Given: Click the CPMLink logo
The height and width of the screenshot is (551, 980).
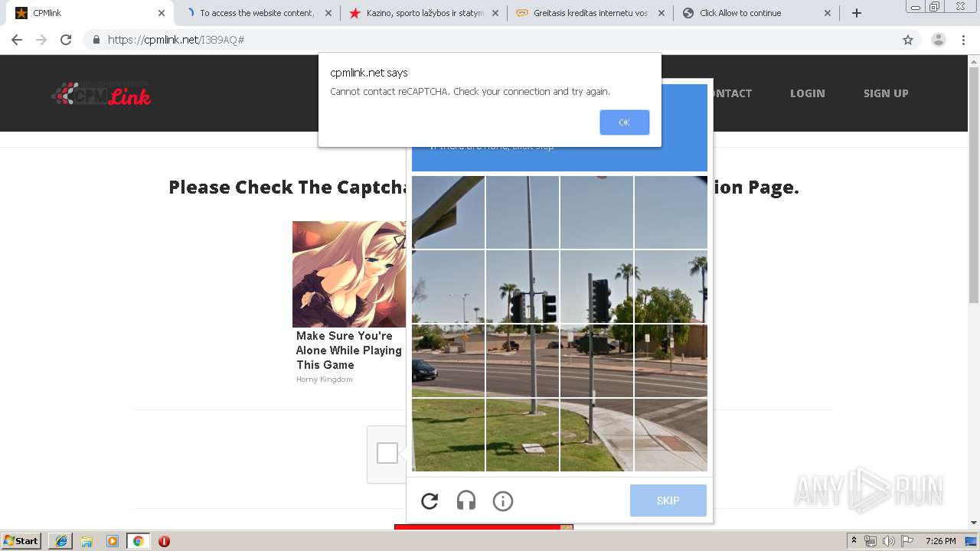Looking at the screenshot, I should [x=101, y=93].
